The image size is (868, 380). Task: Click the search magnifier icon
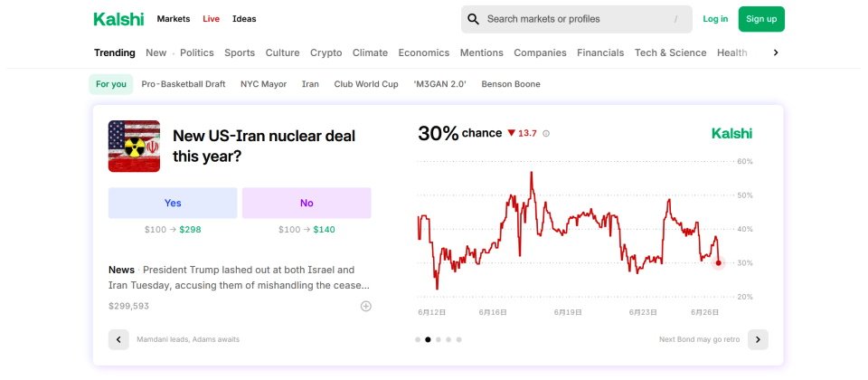pos(473,19)
